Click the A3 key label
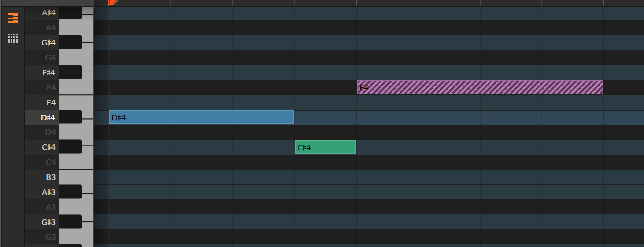 [x=51, y=207]
